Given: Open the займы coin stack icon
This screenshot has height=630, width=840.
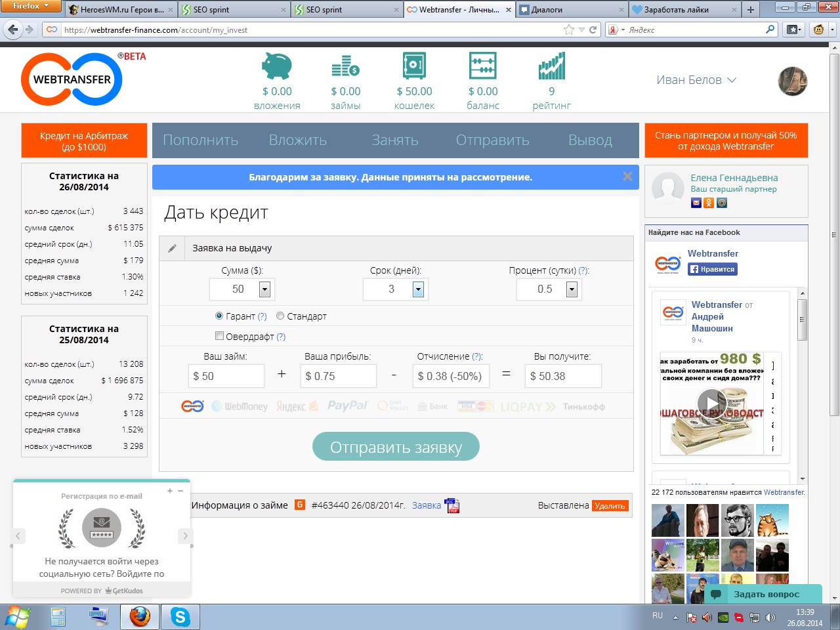Looking at the screenshot, I should [345, 66].
